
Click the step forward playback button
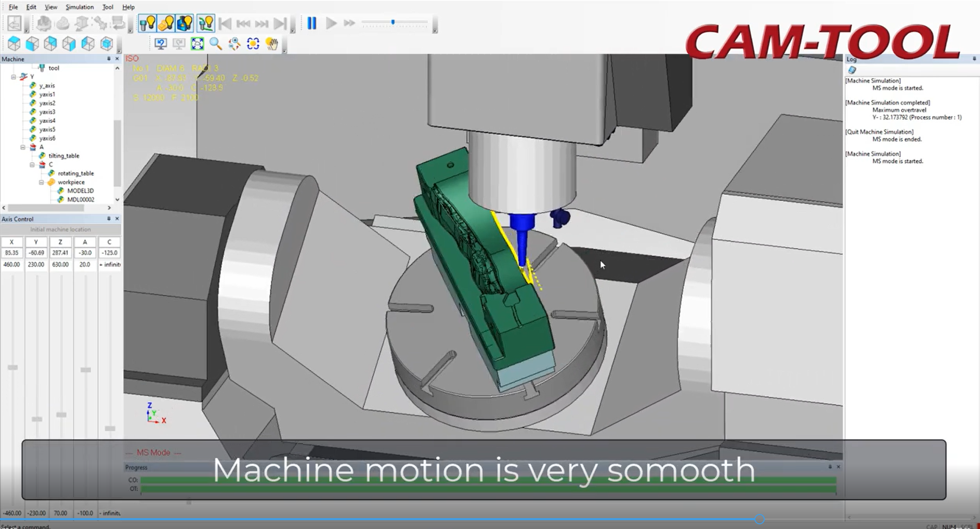(x=263, y=23)
